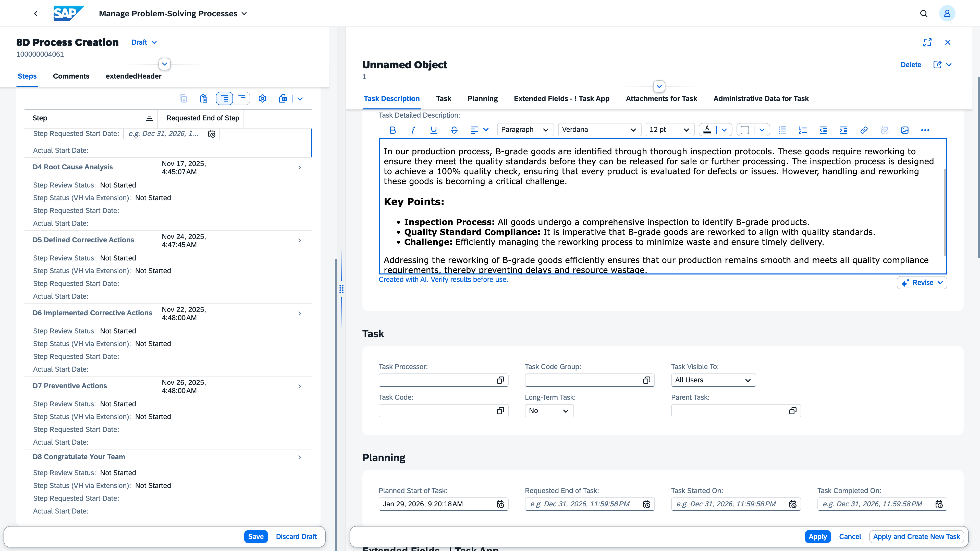Click the Apply and Create New Task button
The height and width of the screenshot is (551, 980).
point(916,536)
